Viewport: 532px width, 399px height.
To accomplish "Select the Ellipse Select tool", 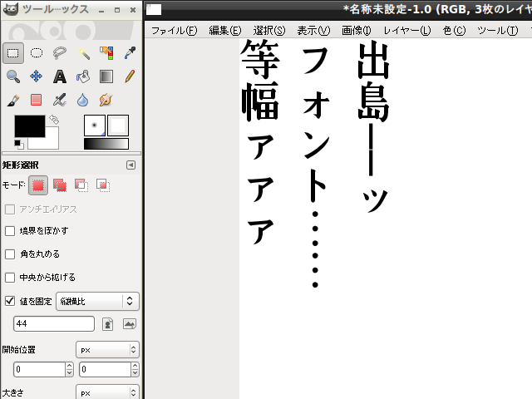I will [x=37, y=53].
